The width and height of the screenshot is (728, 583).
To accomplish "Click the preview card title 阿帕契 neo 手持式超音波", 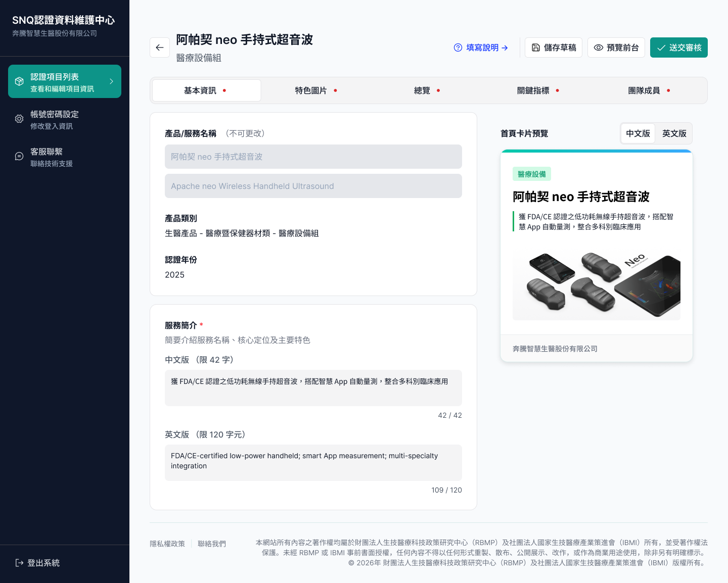I will [x=581, y=197].
